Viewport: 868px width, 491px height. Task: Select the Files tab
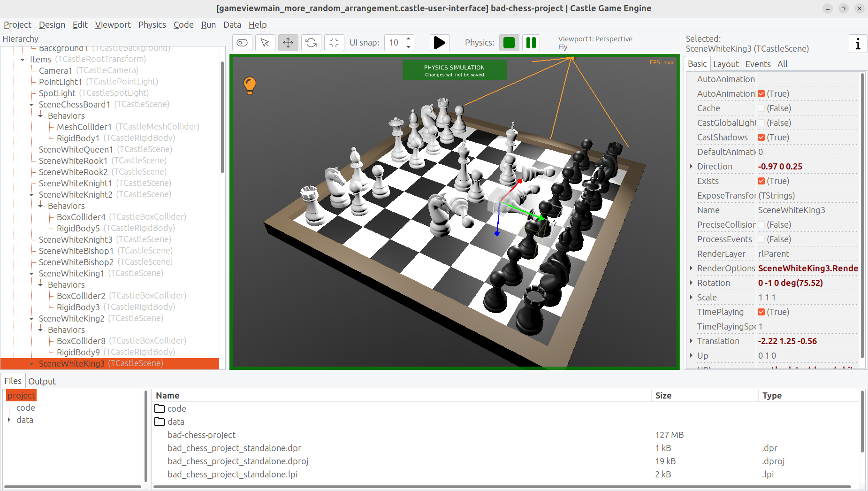click(13, 381)
